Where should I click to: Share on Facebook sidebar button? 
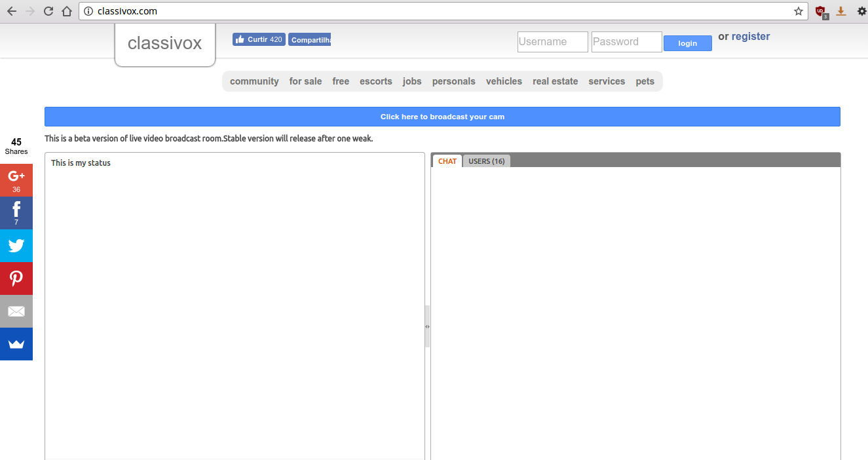click(x=16, y=213)
